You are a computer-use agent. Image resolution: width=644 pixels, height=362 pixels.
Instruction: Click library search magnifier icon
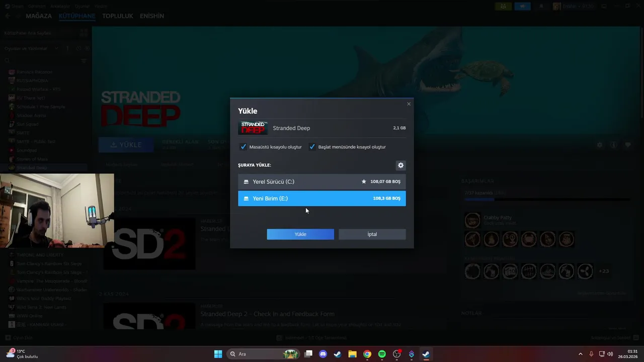7,61
